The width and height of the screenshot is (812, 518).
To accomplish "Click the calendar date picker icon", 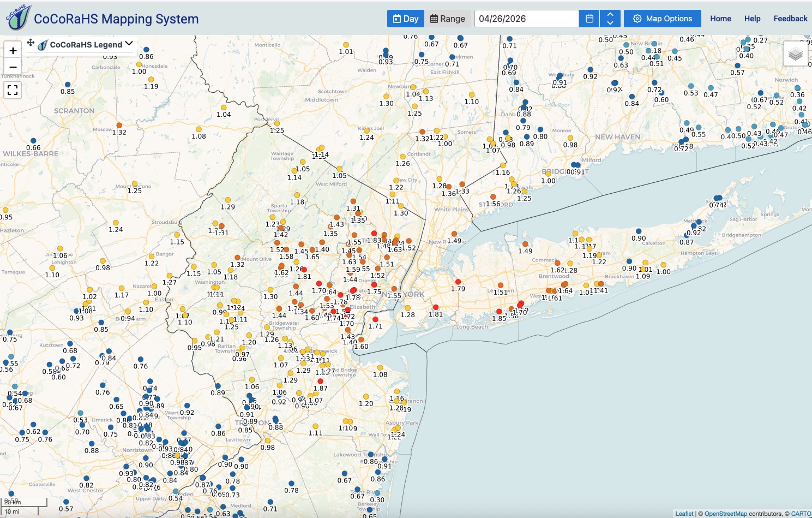I will click(x=589, y=19).
